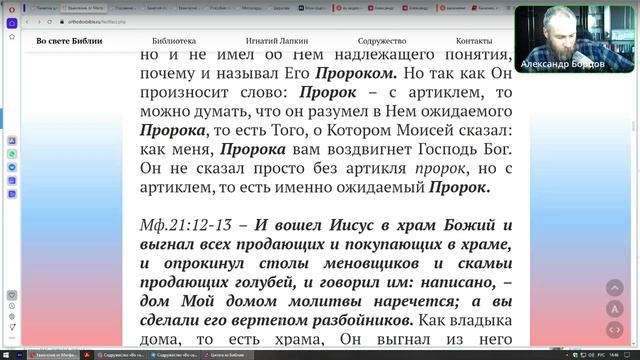Open the Windows Start menu
Screen dimensions: 640x360
6,355
